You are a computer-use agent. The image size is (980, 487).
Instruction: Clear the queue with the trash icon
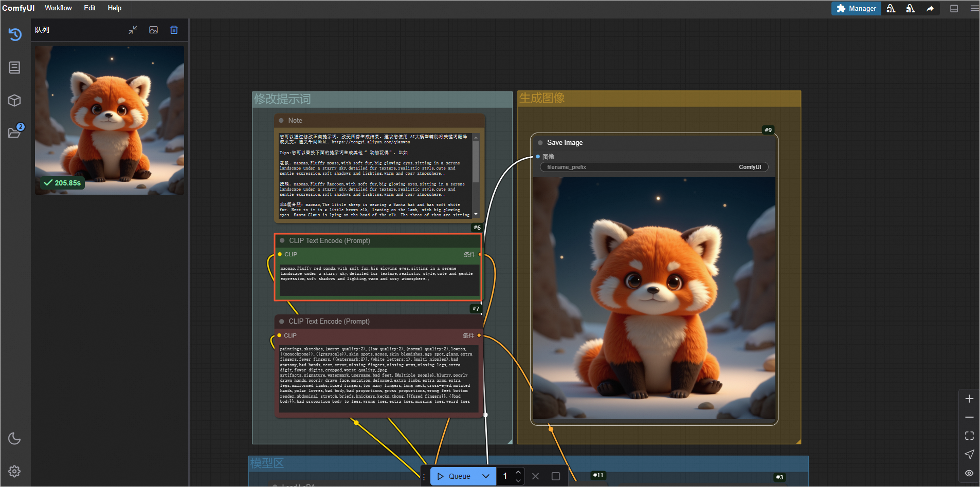[174, 30]
